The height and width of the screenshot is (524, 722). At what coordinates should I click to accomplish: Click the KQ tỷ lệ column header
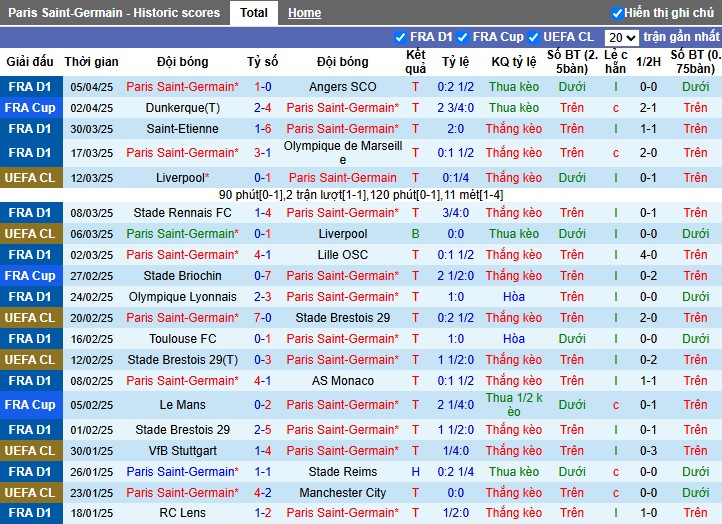[x=513, y=62]
